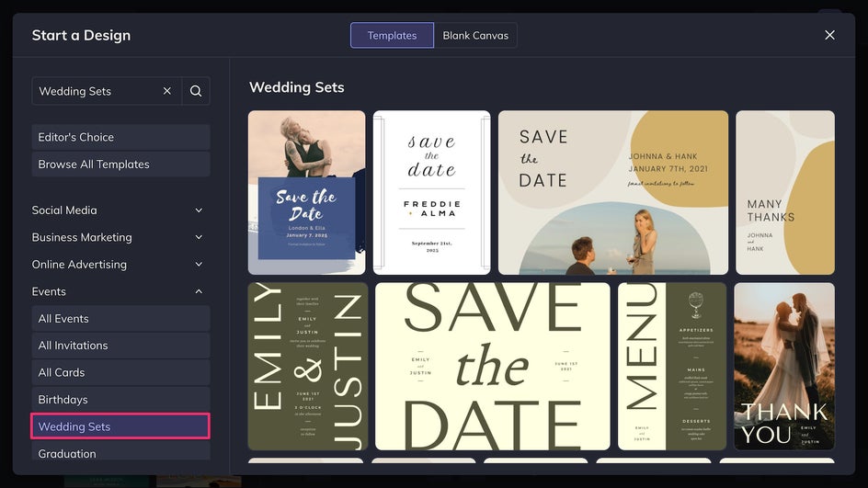Viewport: 868px width, 488px height.
Task: Open the Emily & Justin olive invitation template
Action: pyautogui.click(x=308, y=367)
